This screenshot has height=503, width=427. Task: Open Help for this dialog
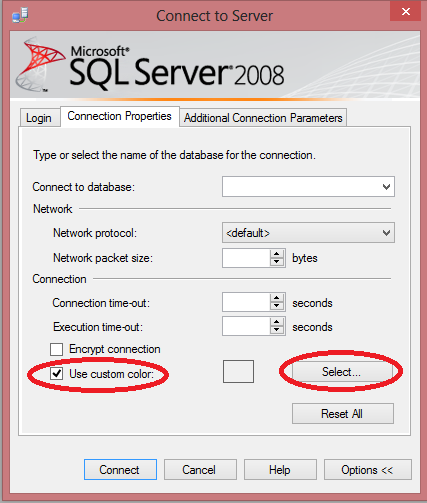tap(280, 470)
